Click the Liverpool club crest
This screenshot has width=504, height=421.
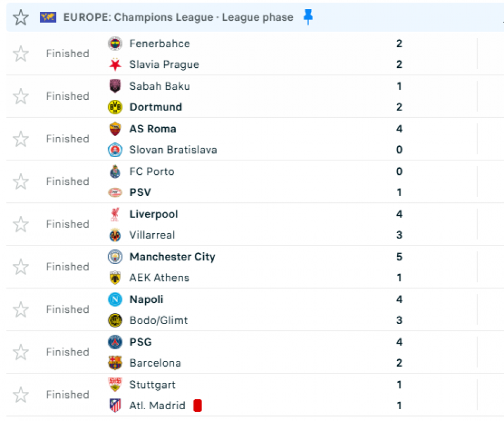[x=115, y=214]
